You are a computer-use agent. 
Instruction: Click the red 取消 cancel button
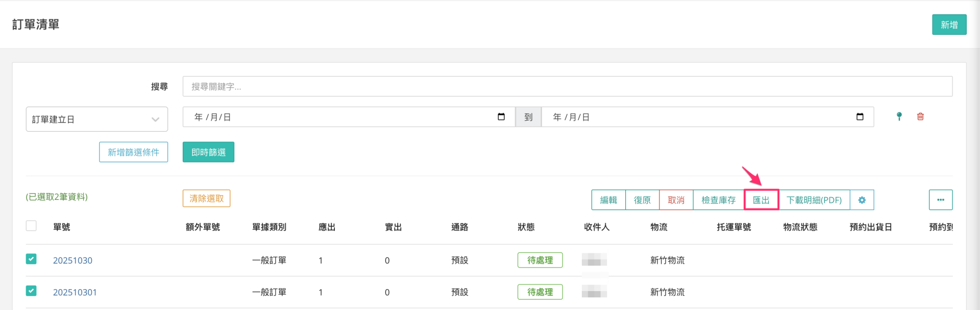point(676,200)
